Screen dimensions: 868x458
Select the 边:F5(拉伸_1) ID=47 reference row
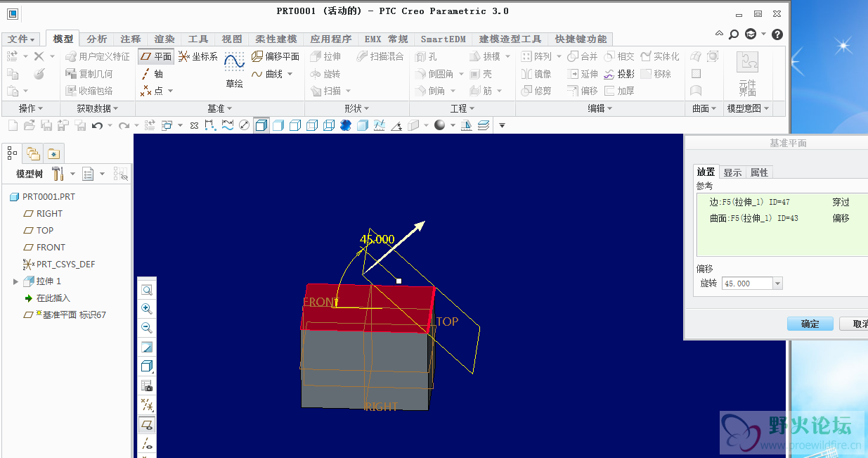782,202
